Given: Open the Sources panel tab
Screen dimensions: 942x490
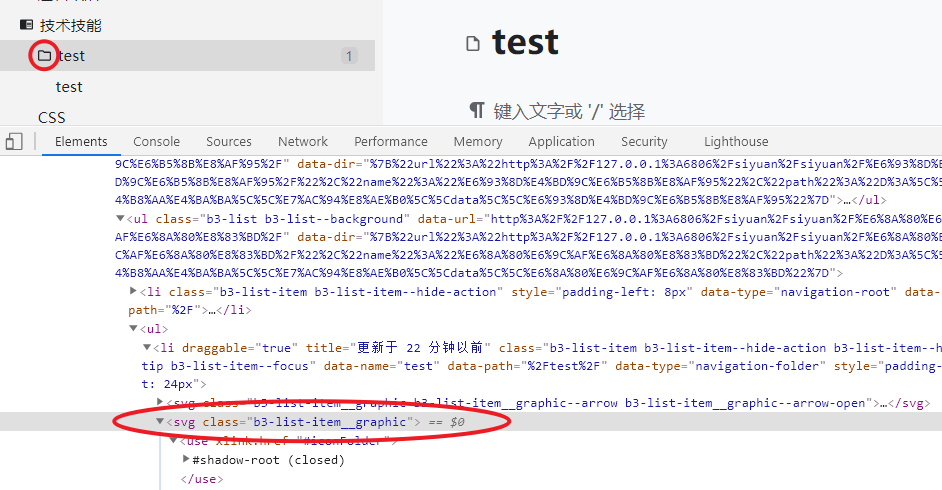Looking at the screenshot, I should [x=229, y=141].
